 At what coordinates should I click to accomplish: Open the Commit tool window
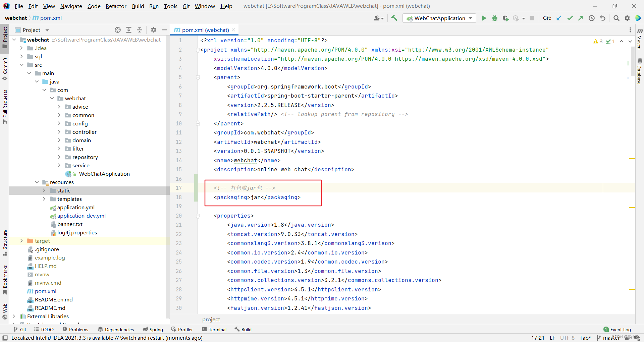tap(5, 69)
